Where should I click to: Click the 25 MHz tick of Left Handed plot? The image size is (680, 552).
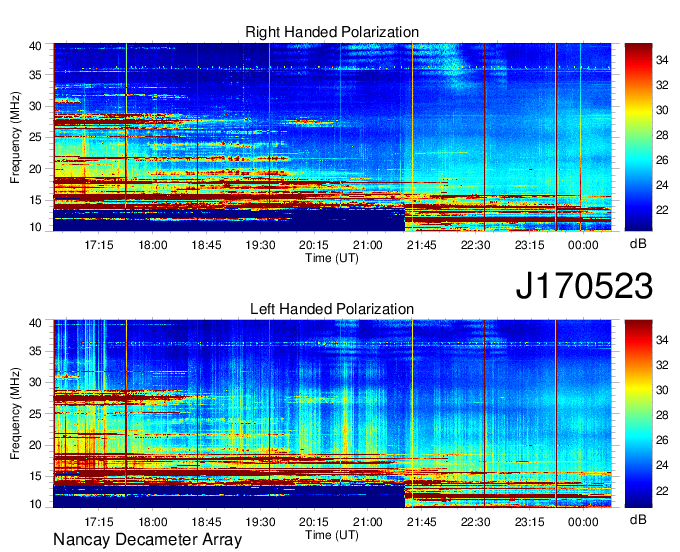[x=36, y=414]
